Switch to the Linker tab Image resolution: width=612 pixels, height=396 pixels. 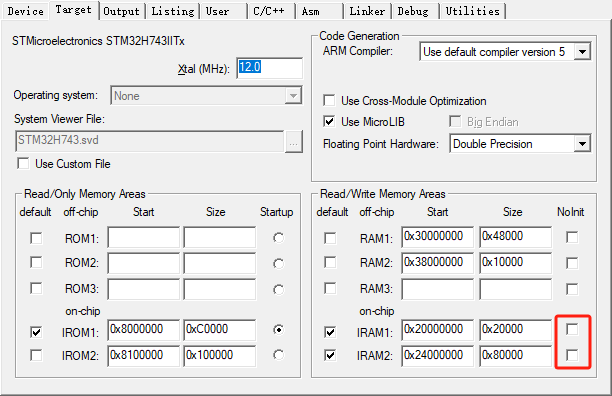click(x=367, y=11)
